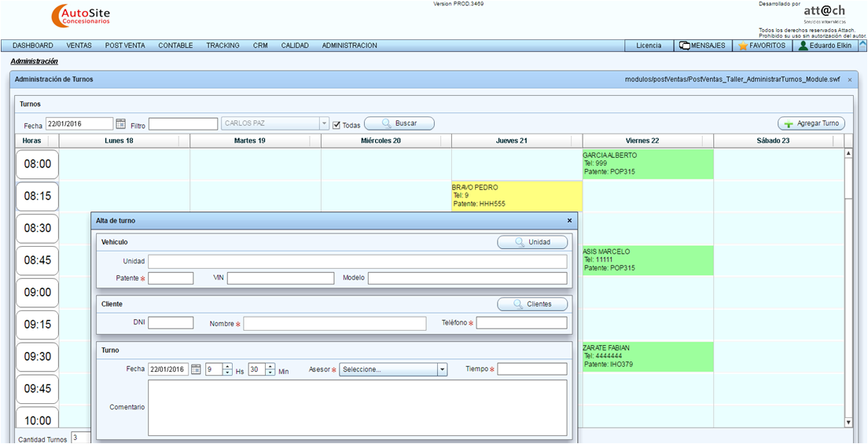
Task: Click the Patente input field
Action: pos(171,278)
